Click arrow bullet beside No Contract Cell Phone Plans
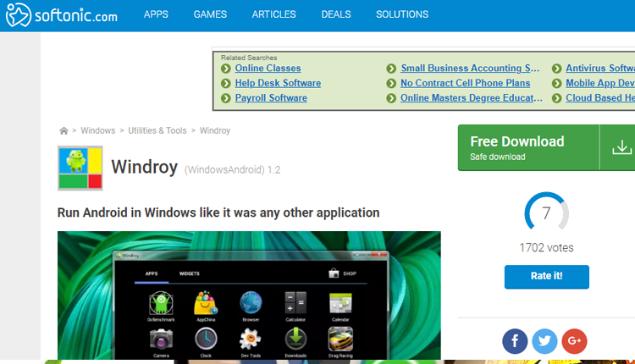 391,84
